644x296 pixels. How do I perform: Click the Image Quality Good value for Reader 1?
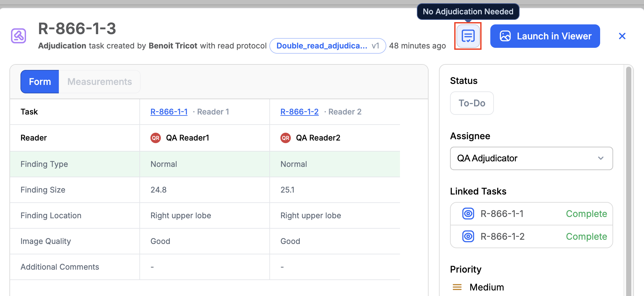160,241
